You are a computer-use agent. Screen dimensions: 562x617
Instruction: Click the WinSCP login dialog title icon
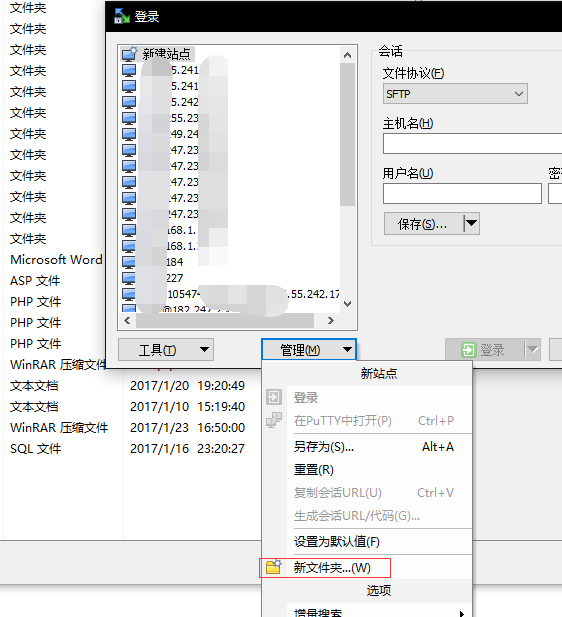click(122, 16)
